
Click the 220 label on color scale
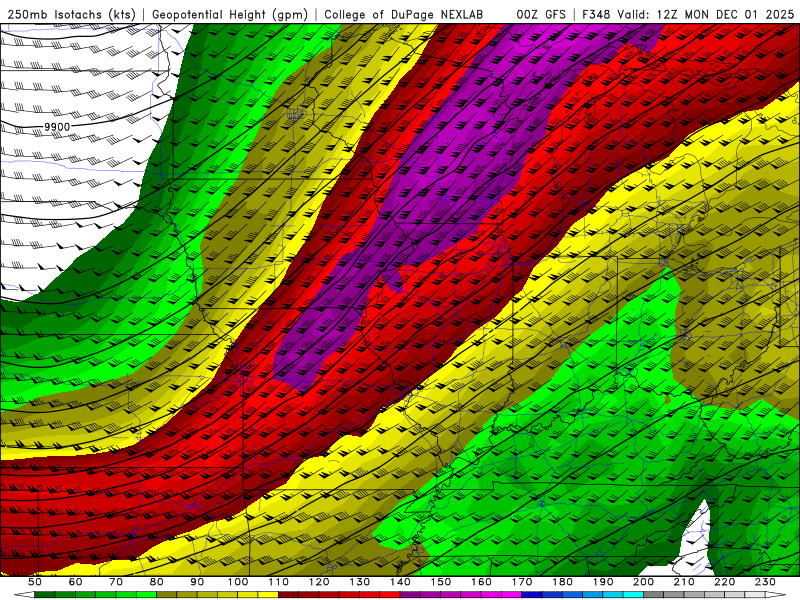tap(724, 582)
